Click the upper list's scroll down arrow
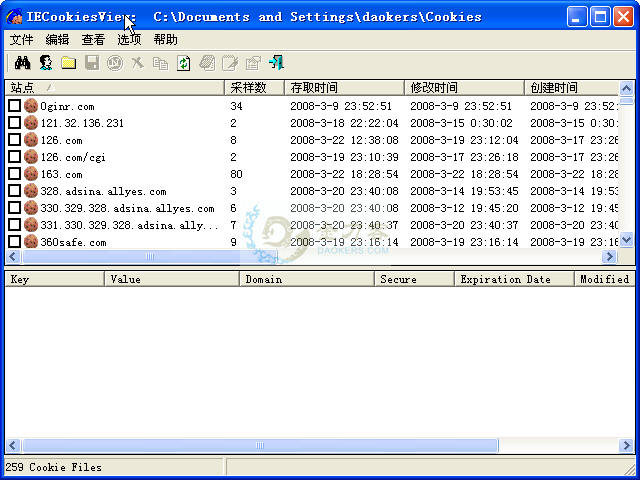 click(627, 240)
